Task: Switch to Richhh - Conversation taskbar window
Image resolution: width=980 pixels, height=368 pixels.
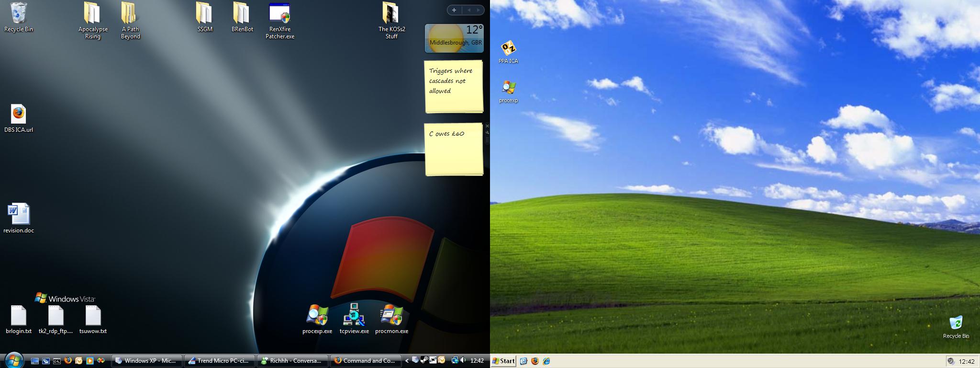Action: tap(292, 361)
